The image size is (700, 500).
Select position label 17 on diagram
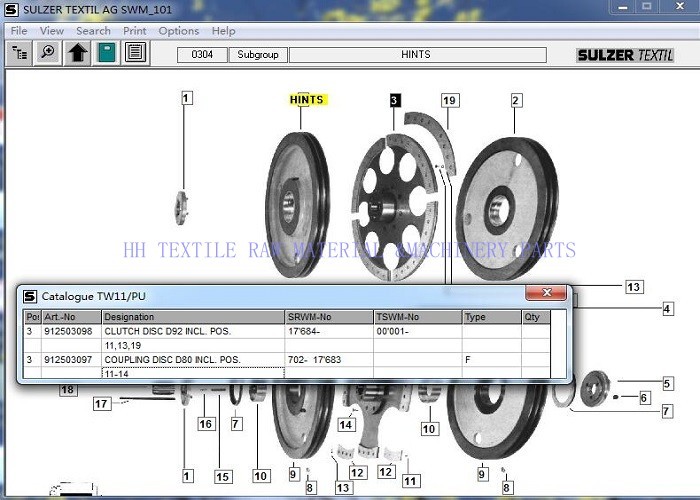(101, 404)
